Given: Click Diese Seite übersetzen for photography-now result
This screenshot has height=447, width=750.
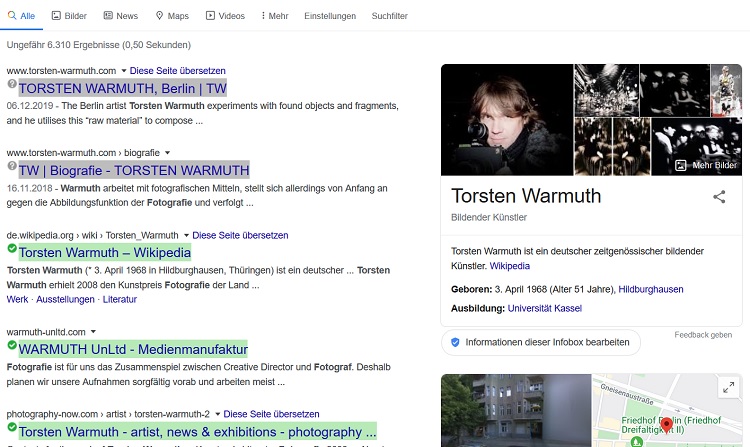Looking at the screenshot, I should point(271,414).
